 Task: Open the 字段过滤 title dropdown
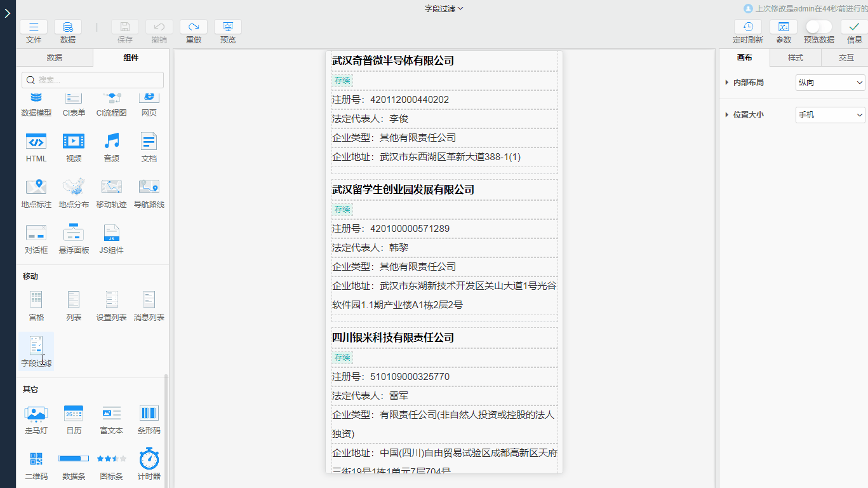coord(444,8)
